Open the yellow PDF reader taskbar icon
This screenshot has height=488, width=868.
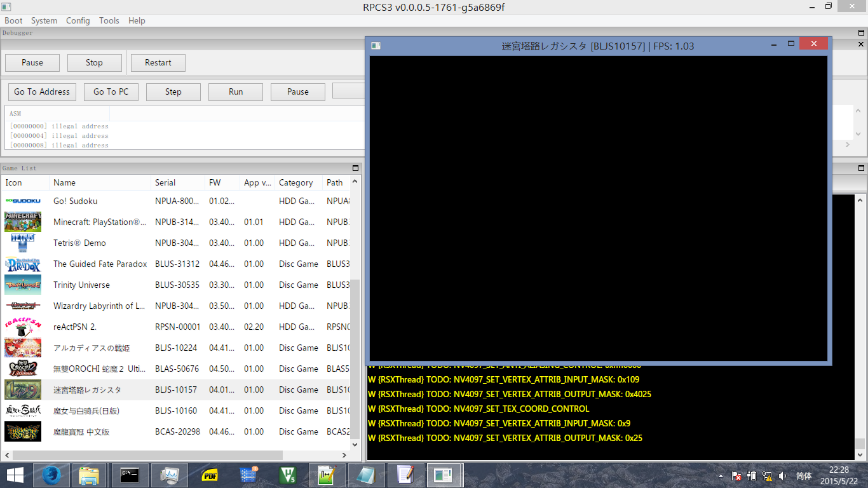point(209,475)
